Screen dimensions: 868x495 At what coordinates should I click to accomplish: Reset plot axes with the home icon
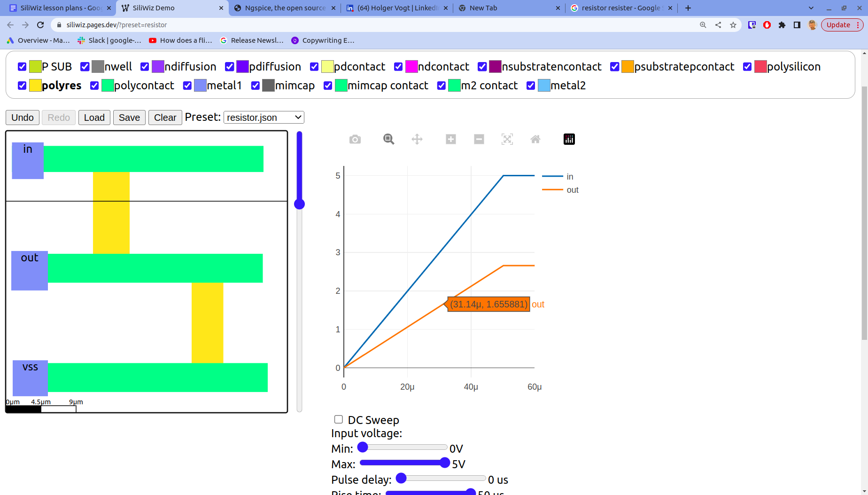[x=535, y=139]
